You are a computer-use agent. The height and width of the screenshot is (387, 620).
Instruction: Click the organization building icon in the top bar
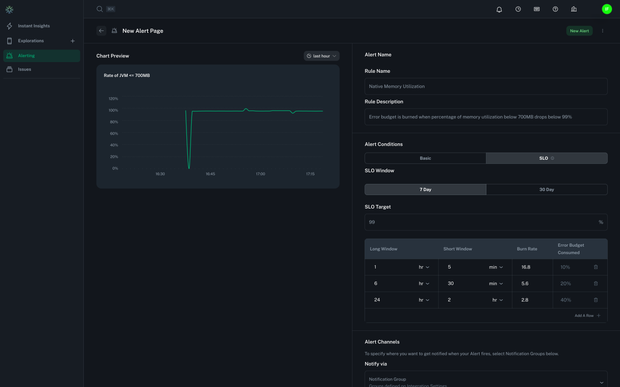coord(574,9)
